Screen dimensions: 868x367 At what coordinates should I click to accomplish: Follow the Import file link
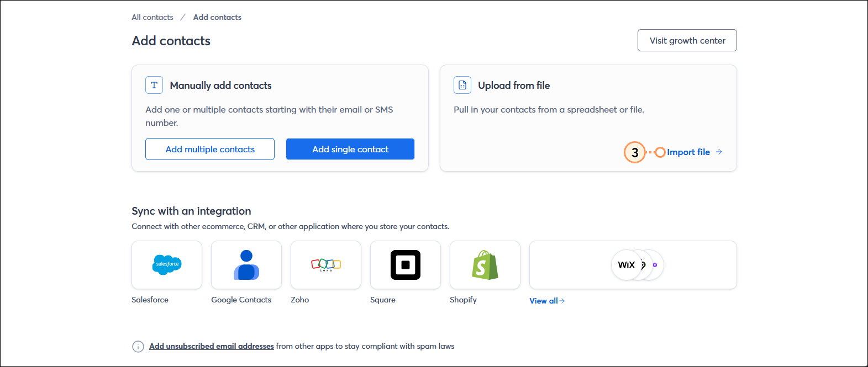point(688,152)
